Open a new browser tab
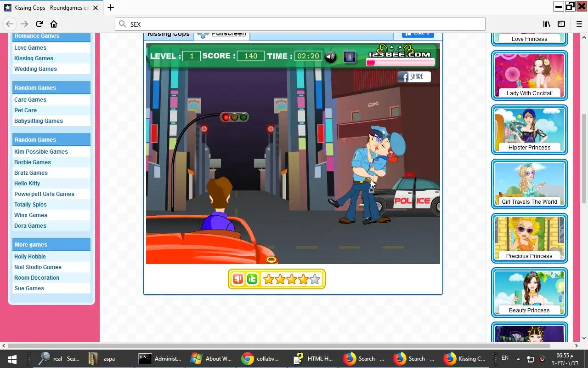The width and height of the screenshot is (588, 368). pyautogui.click(x=110, y=7)
